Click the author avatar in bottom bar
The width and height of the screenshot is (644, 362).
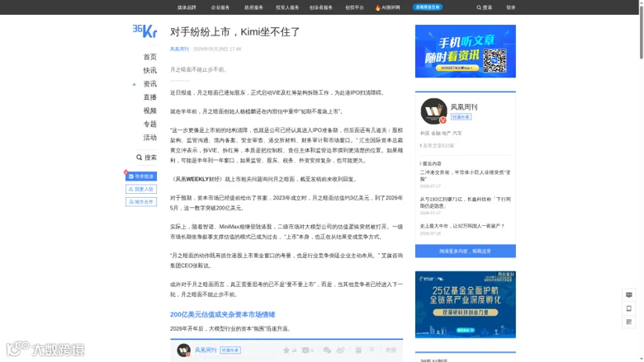(x=183, y=350)
